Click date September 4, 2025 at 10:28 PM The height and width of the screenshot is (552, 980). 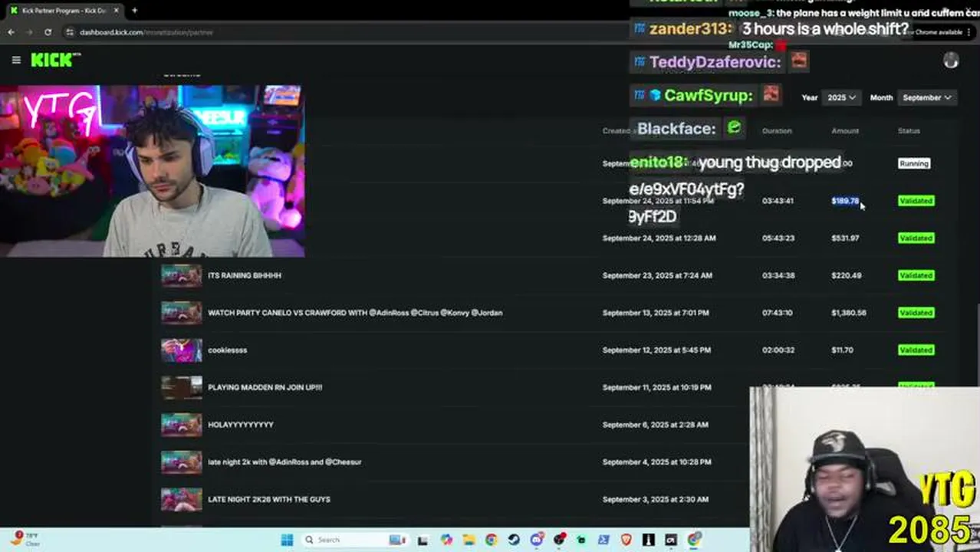click(656, 462)
